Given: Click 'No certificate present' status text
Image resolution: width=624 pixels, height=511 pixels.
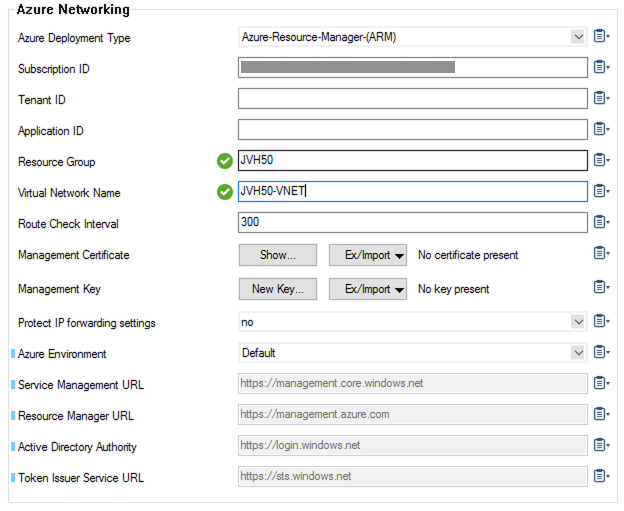Looking at the screenshot, I should [468, 255].
